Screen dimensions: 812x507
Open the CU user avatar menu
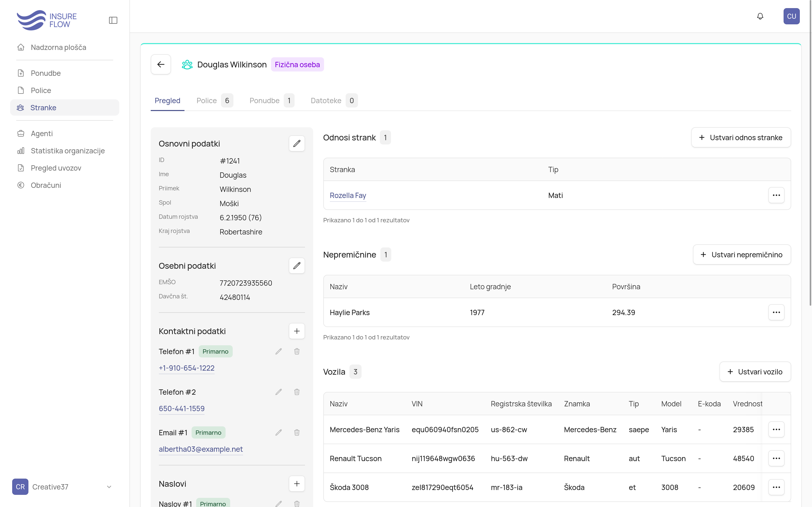click(x=791, y=16)
